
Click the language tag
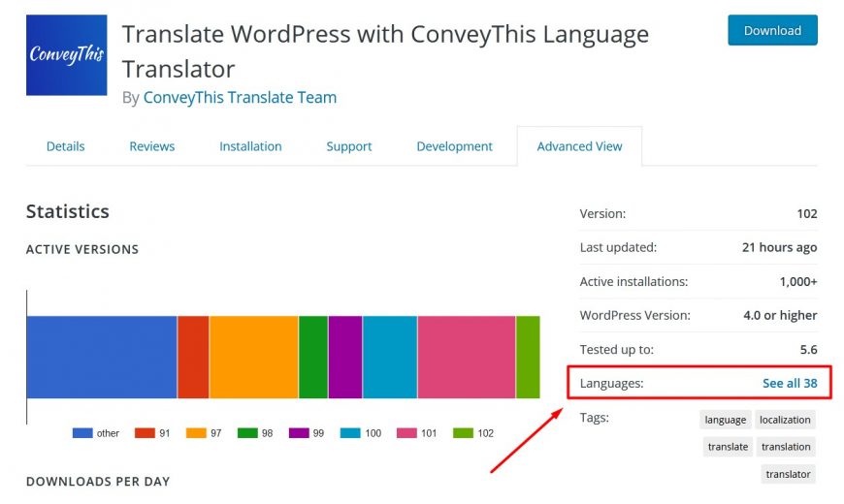(x=725, y=420)
